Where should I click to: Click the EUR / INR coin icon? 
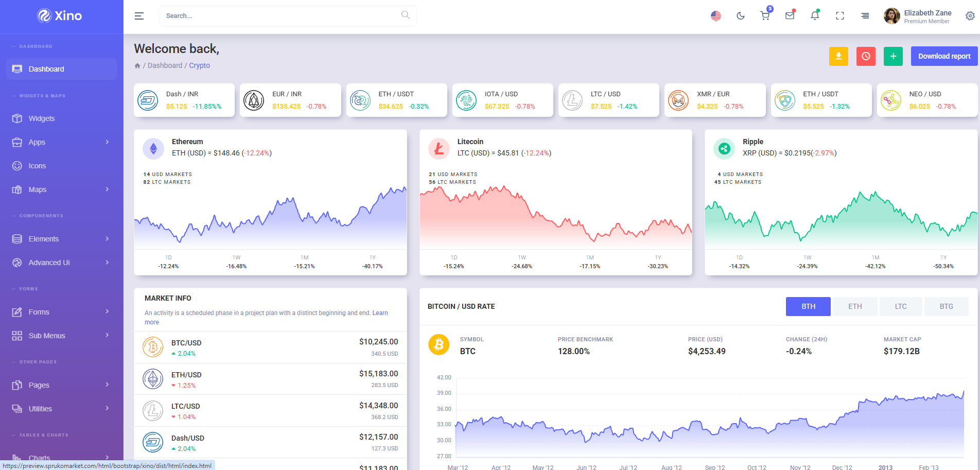click(x=254, y=100)
